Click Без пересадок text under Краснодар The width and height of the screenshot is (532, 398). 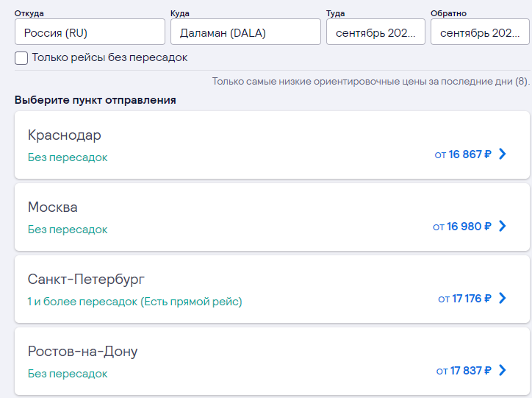[68, 157]
